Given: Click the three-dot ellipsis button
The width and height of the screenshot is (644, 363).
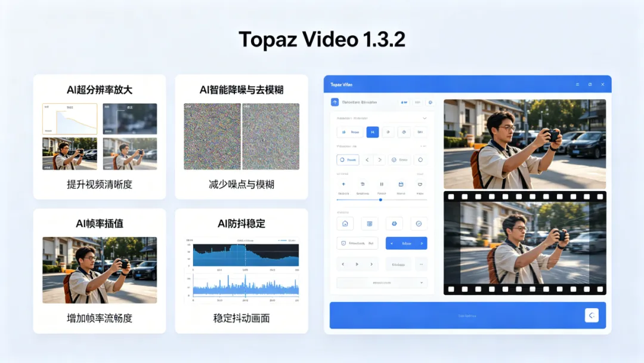Looking at the screenshot, I should tap(422, 264).
